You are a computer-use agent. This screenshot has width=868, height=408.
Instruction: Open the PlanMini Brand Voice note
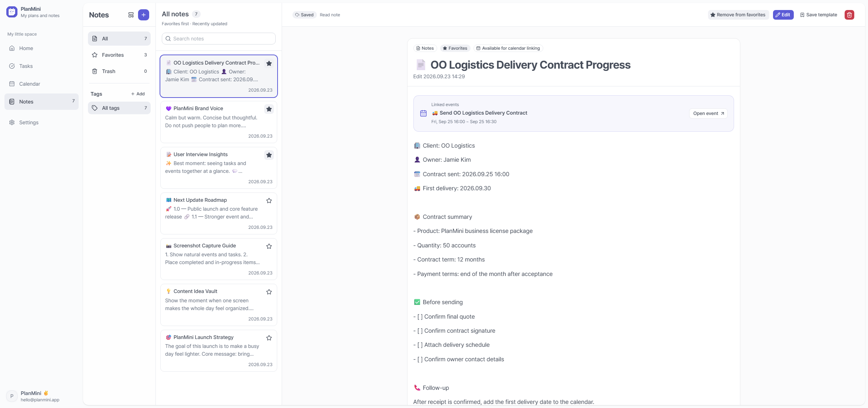coord(219,122)
